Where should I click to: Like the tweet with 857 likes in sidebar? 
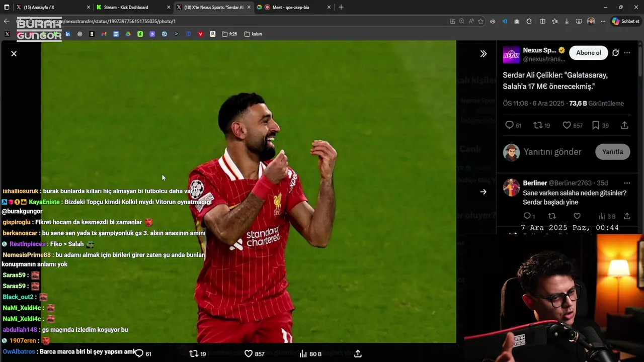coord(567,125)
